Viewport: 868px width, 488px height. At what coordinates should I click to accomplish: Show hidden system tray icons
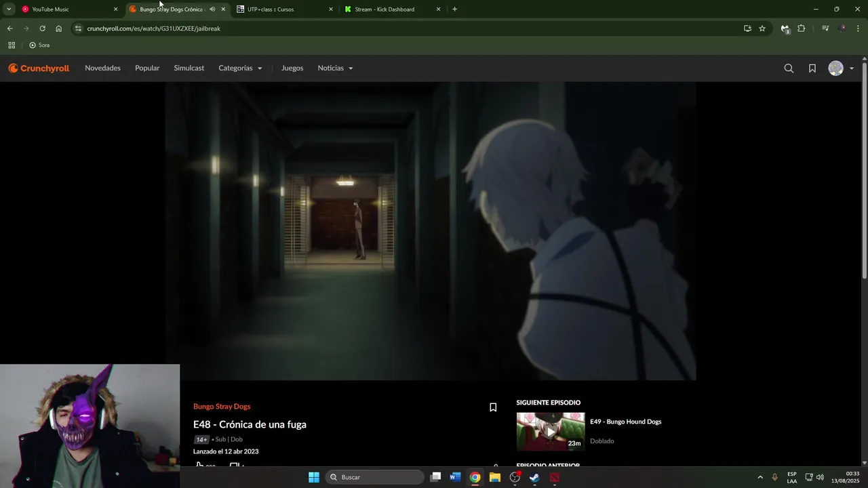click(x=759, y=477)
